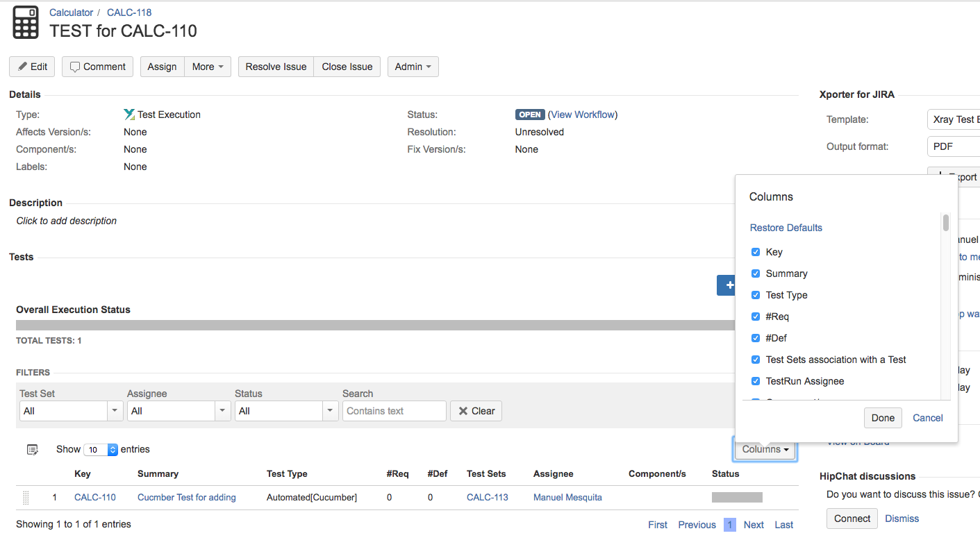
Task: Sort by Status column header
Action: coord(726,473)
